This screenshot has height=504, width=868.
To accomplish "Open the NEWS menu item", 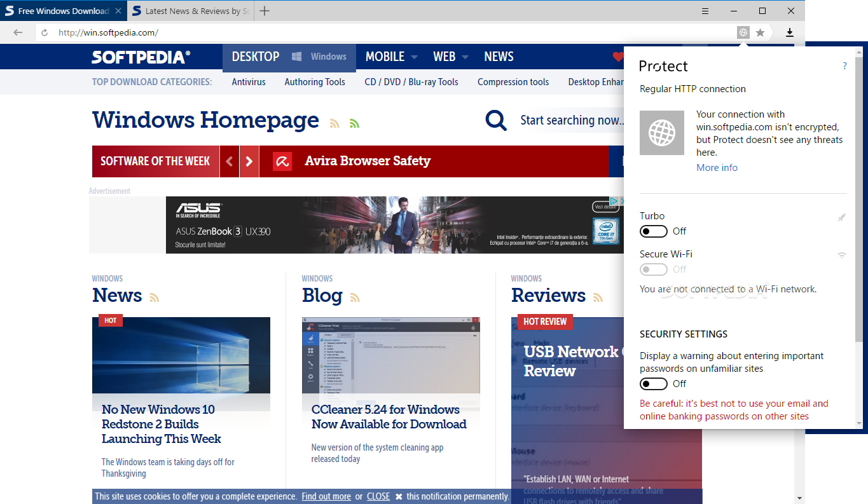I will [x=499, y=57].
